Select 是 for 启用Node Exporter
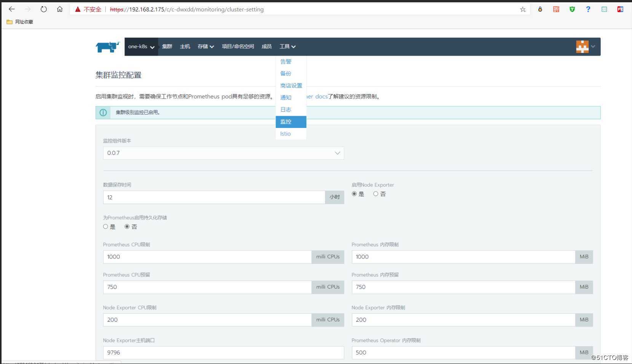The height and width of the screenshot is (364, 632). (x=354, y=194)
